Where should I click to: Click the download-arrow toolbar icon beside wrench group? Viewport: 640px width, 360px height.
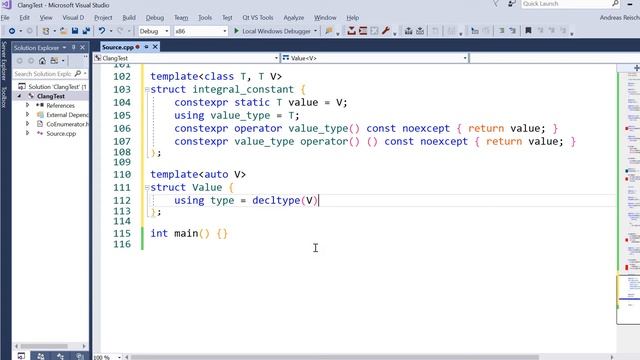(420, 31)
